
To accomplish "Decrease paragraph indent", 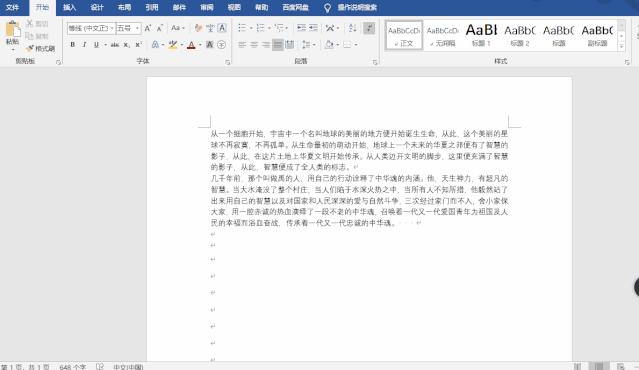I will tap(301, 28).
